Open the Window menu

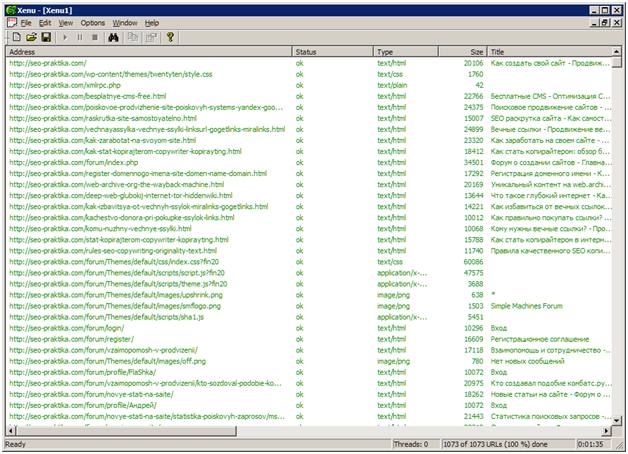coord(125,23)
